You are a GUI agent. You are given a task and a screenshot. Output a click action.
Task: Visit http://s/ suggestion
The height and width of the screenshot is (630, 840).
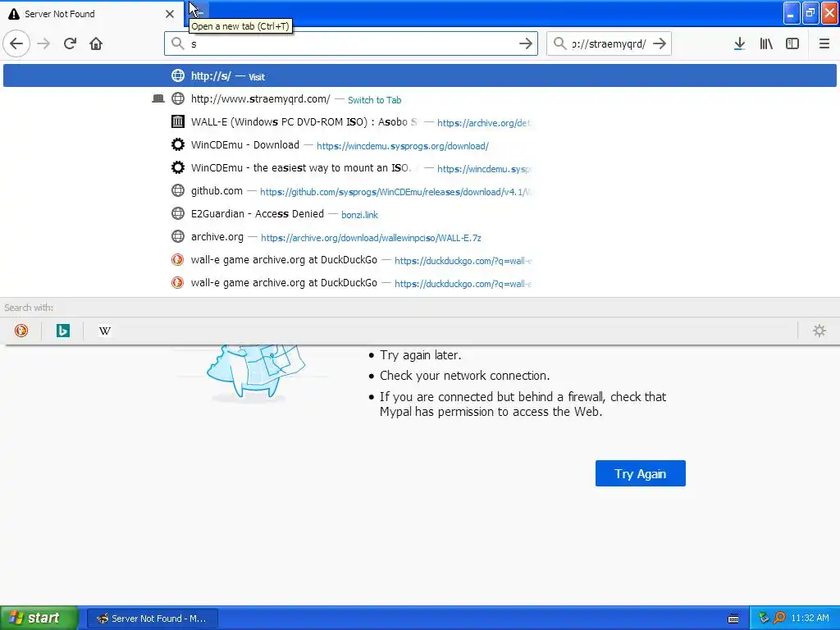coord(419,75)
